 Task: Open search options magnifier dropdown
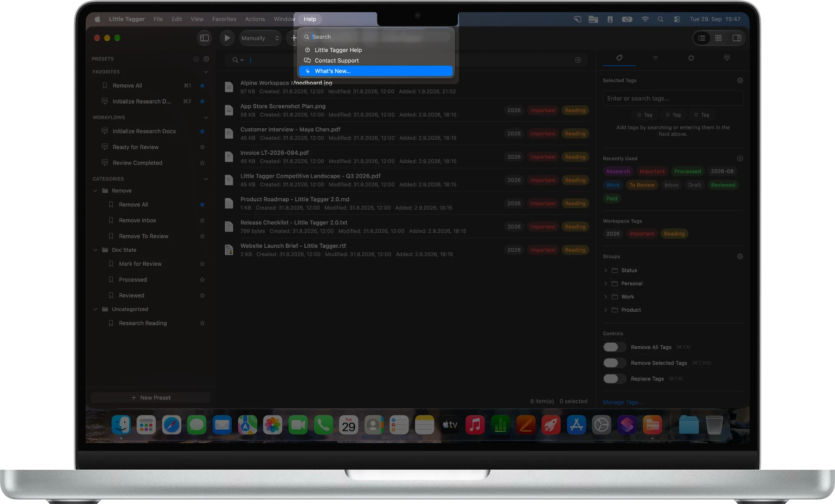pos(237,60)
